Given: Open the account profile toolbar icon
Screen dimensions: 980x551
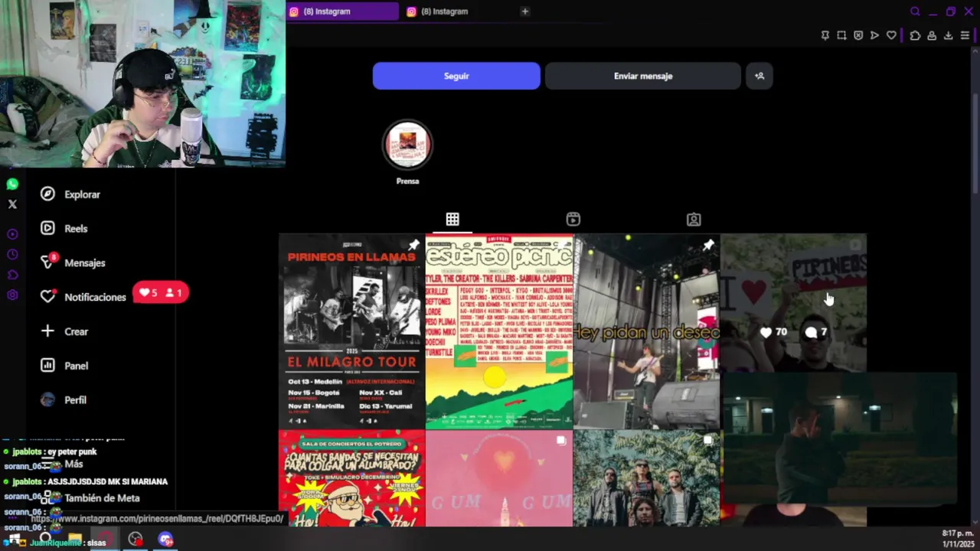Looking at the screenshot, I should coord(932,35).
